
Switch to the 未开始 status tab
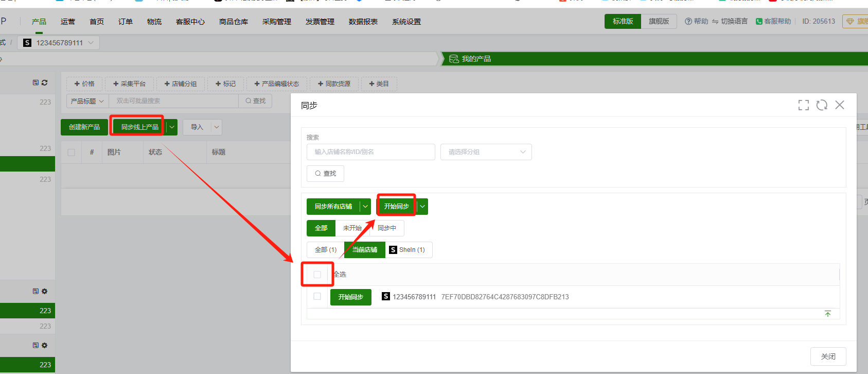[x=352, y=228]
